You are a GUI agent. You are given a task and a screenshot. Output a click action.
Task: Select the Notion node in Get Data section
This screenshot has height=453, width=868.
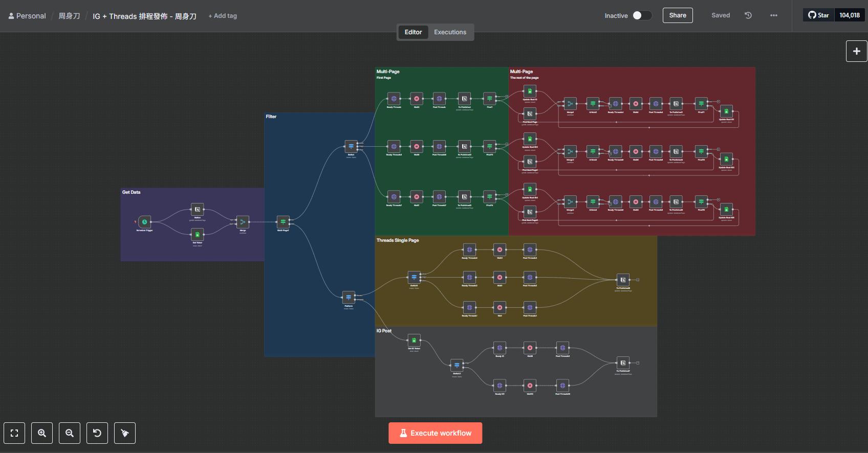tap(197, 209)
